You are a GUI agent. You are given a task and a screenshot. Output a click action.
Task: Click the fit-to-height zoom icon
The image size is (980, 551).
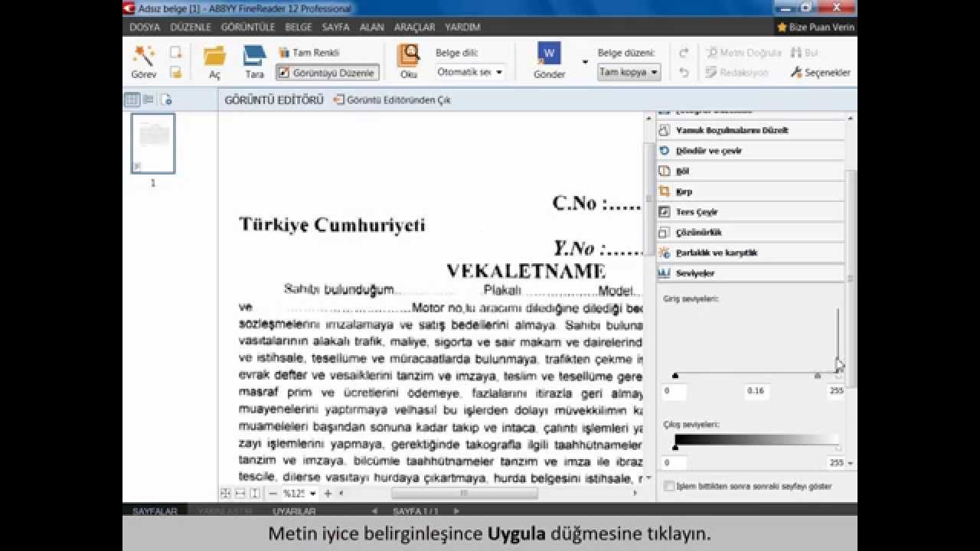click(x=255, y=494)
